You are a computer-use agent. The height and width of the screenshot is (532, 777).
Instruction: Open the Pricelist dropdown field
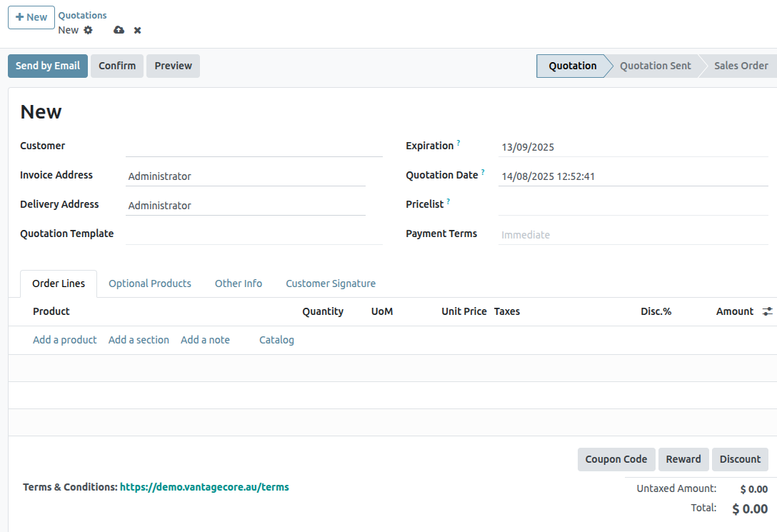coord(632,205)
